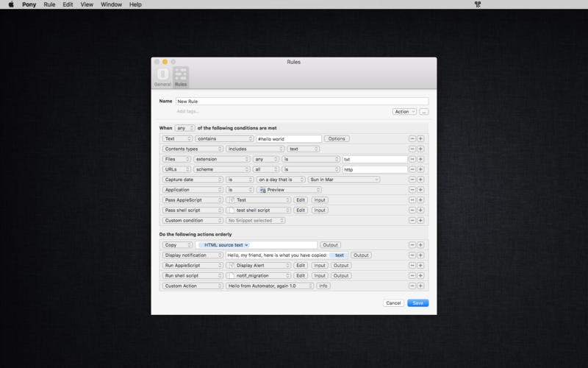Switch to the Rules toolbar tab
The image size is (588, 368).
[180, 77]
